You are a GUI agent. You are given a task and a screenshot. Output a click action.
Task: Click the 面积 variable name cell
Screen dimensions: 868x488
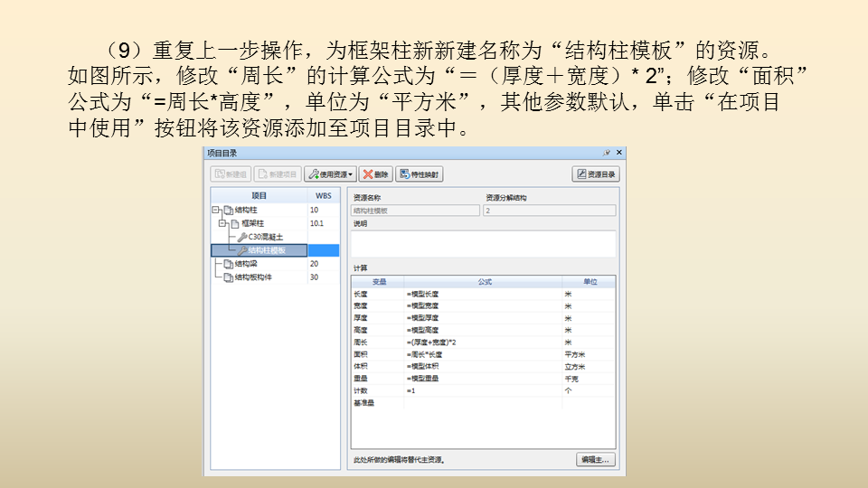click(x=378, y=354)
